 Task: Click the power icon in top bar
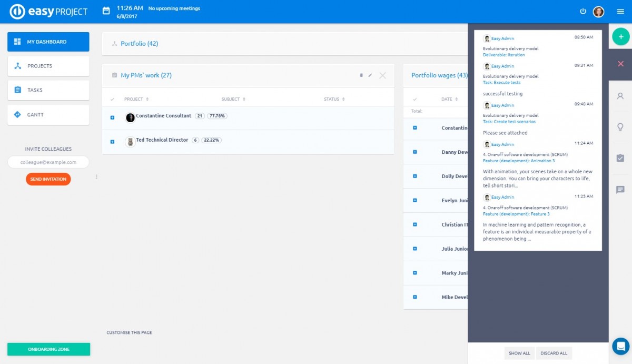tap(583, 11)
